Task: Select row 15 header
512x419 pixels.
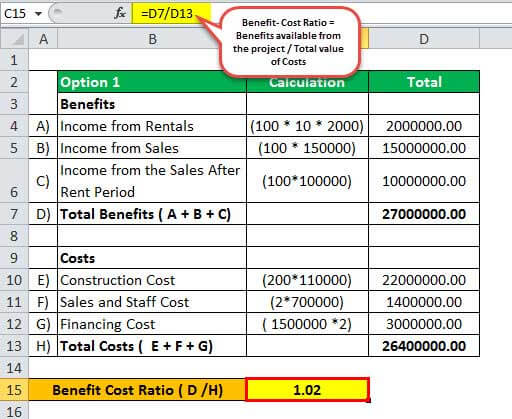Action: coord(14,390)
